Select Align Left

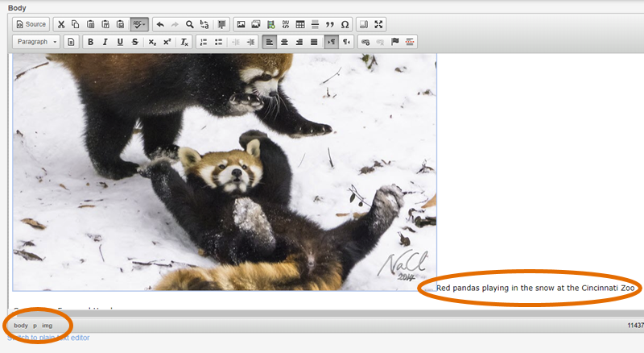pos(270,42)
